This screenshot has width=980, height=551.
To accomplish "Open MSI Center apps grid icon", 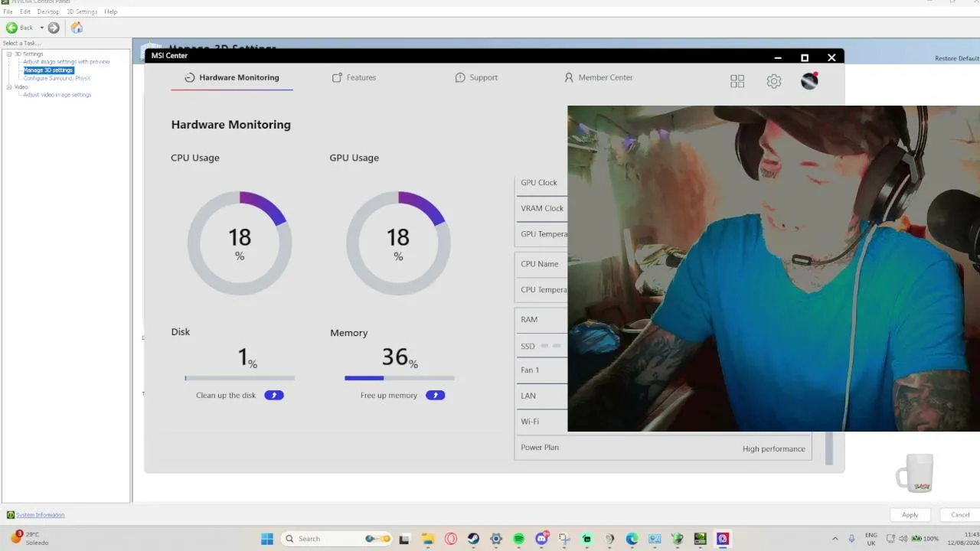I will point(737,81).
